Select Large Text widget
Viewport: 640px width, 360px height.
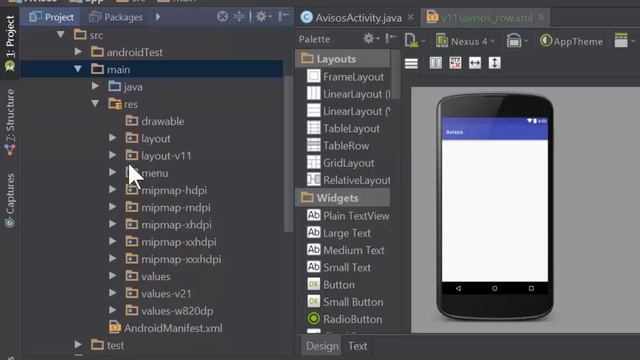[x=339, y=233]
